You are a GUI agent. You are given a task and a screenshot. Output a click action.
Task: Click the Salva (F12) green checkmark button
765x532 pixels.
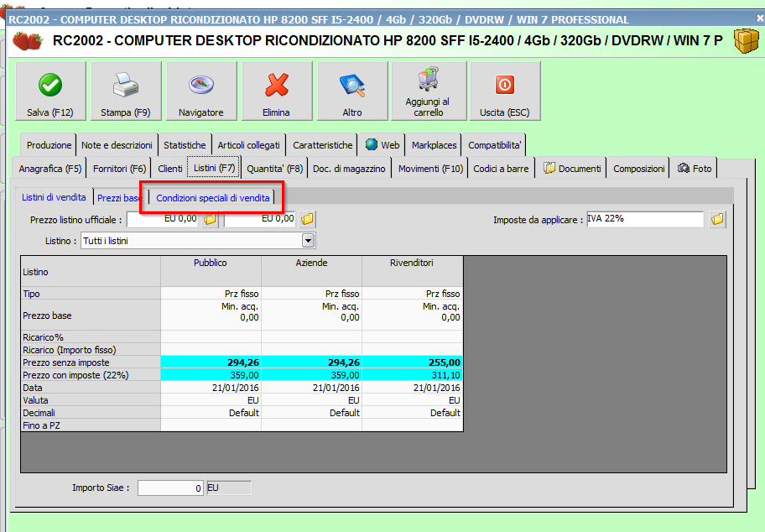click(x=50, y=91)
